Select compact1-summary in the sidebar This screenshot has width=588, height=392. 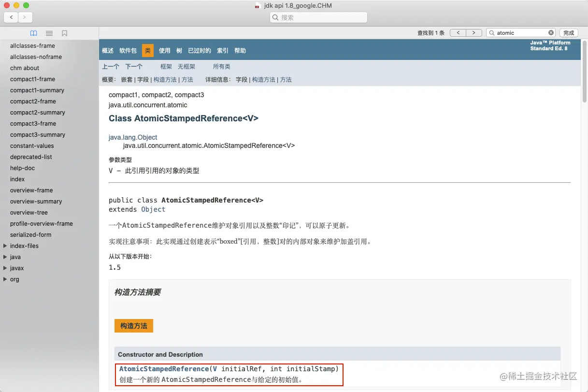[37, 90]
